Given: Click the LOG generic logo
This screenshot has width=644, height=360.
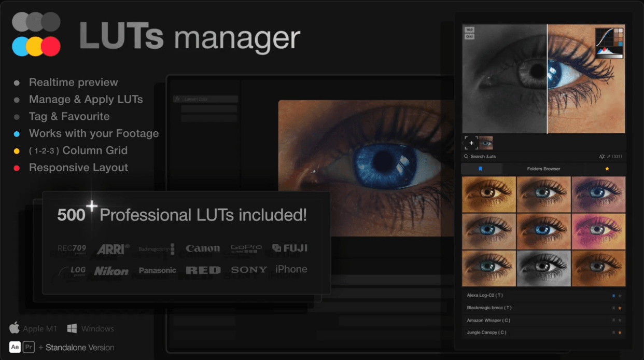Looking at the screenshot, I should click(x=72, y=271).
